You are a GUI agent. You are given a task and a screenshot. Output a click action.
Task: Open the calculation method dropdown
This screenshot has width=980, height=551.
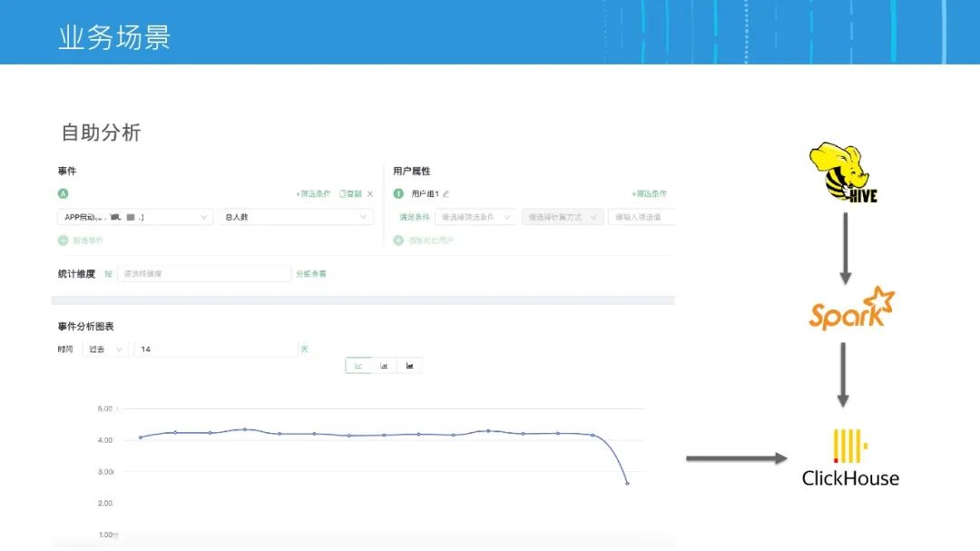tap(563, 217)
